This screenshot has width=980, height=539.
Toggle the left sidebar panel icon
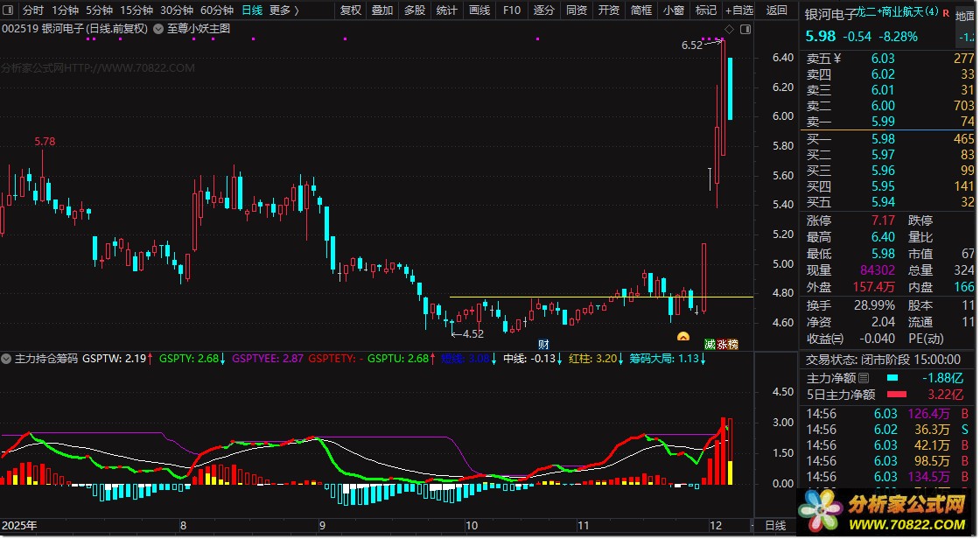[9, 10]
